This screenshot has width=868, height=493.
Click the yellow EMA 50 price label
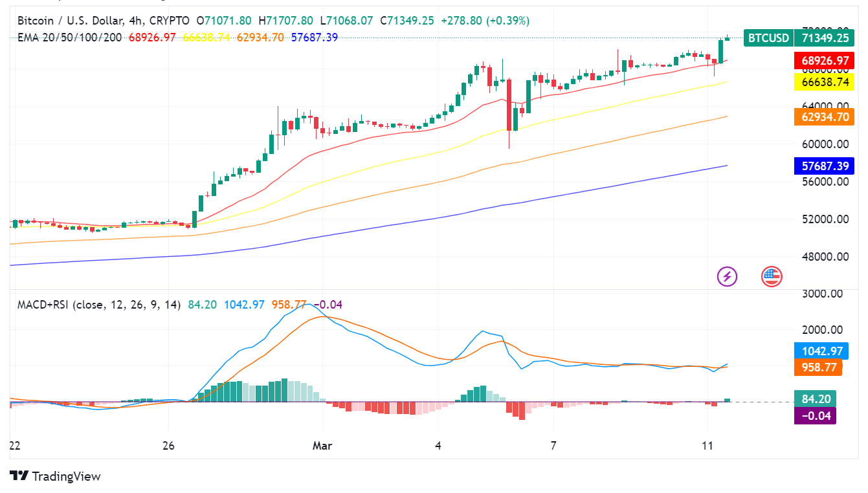pyautogui.click(x=824, y=82)
